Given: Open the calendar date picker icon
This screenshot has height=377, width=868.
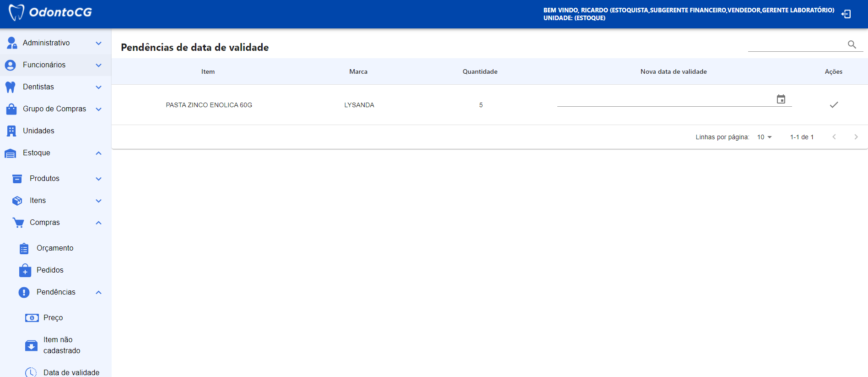Looking at the screenshot, I should click(x=781, y=99).
